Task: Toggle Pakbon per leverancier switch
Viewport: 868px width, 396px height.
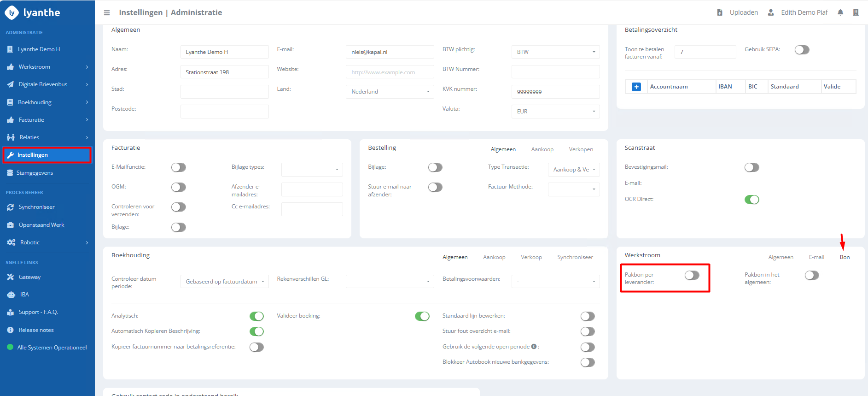Action: click(x=692, y=275)
